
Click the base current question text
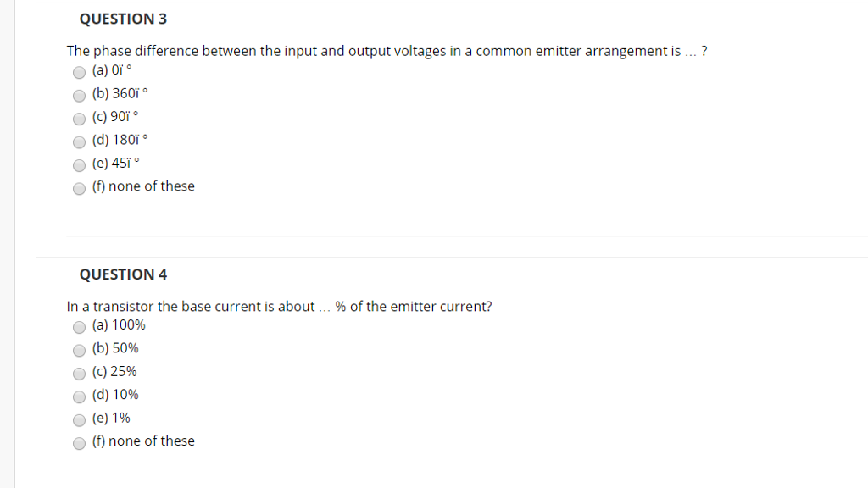tap(279, 307)
